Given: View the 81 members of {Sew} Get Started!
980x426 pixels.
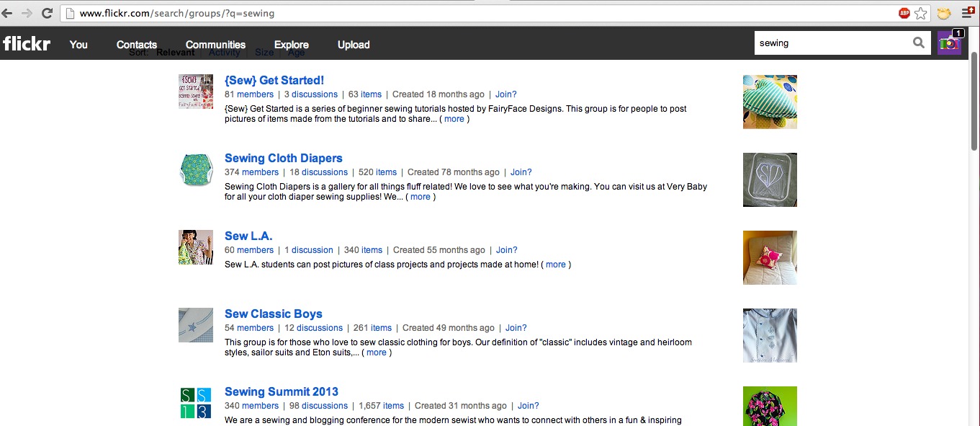Looking at the screenshot, I should point(255,94).
